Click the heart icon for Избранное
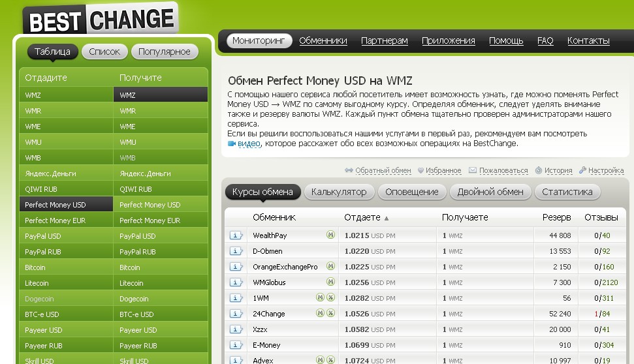634x364 pixels. (420, 170)
